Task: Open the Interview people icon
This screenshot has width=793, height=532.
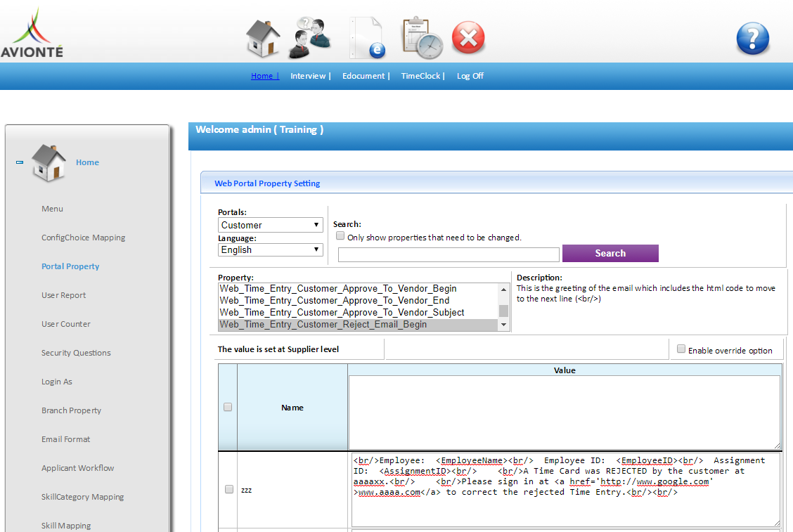Action: tap(310, 38)
